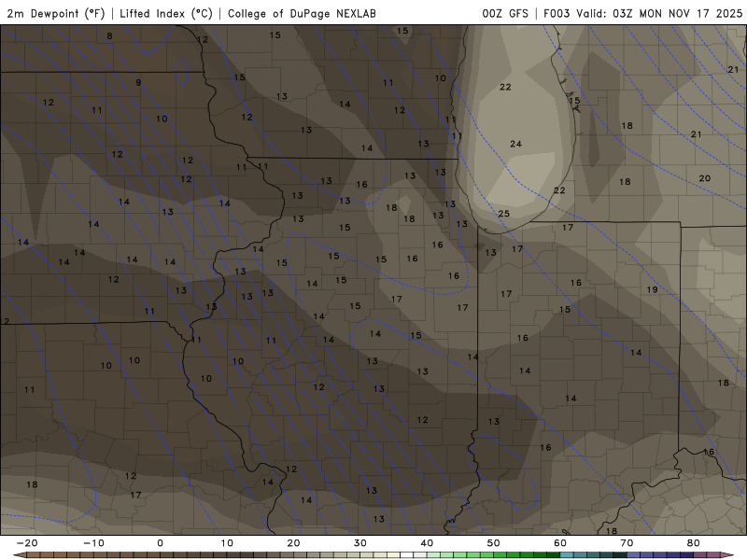Image resolution: width=747 pixels, height=560 pixels.
Task: Click the 19 dewpoint value on the map
Action: tap(652, 289)
